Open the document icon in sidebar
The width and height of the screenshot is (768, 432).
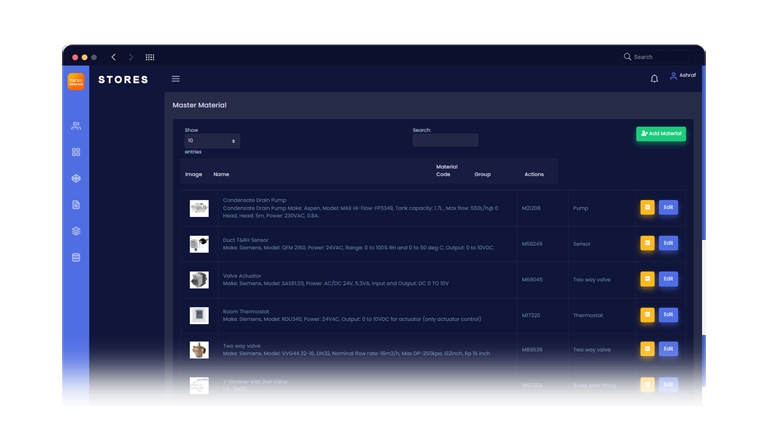[x=76, y=205]
